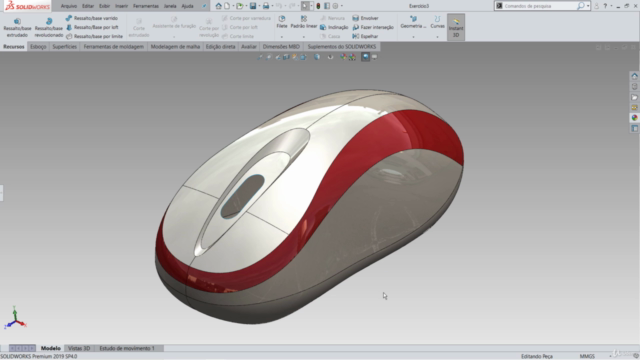
Task: Open the Janela menu
Action: click(170, 6)
